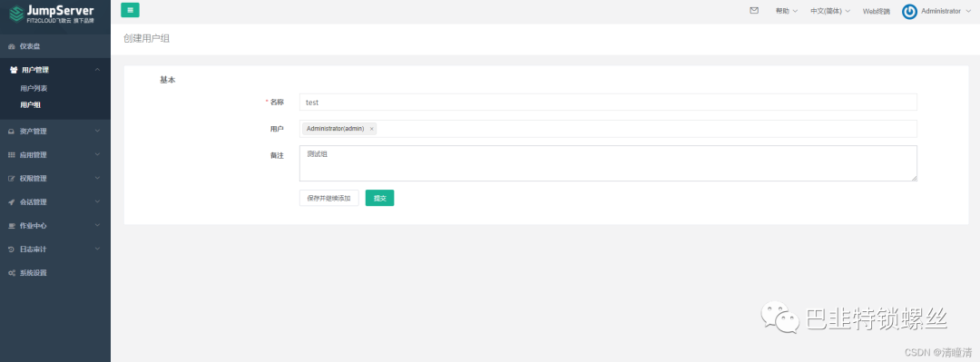This screenshot has width=980, height=362.
Task: Click the 提交 submit button
Action: tap(379, 198)
